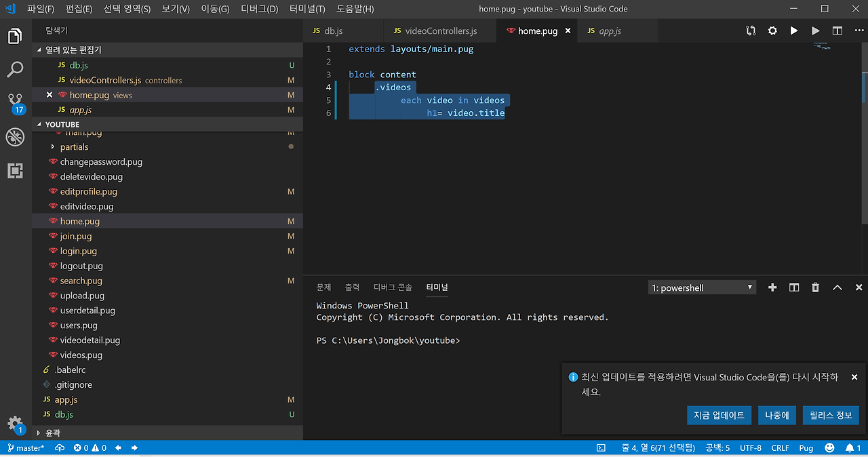Click the open changes compare icon

(751, 31)
